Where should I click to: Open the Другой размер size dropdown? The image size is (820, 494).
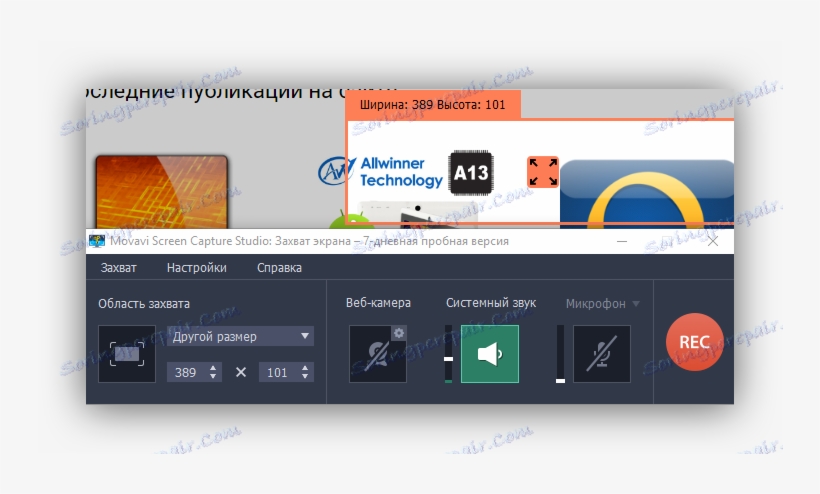(241, 336)
